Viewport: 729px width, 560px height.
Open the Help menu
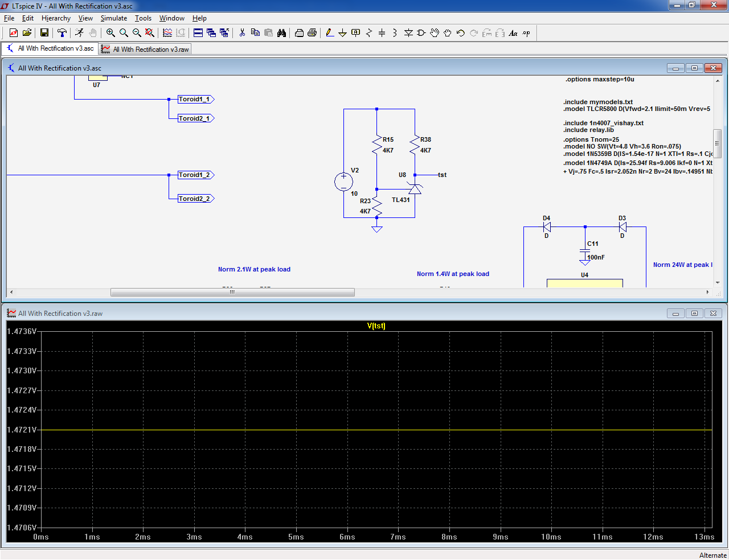199,18
